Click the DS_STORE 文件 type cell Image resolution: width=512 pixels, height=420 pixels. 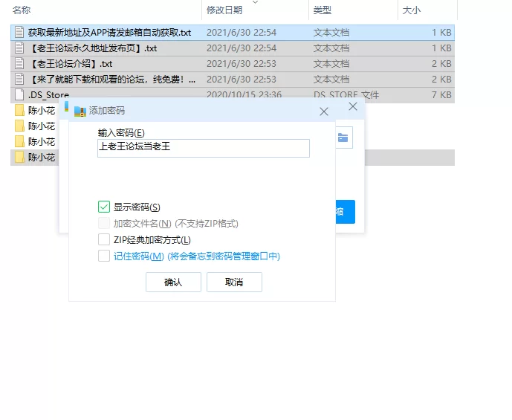click(346, 94)
